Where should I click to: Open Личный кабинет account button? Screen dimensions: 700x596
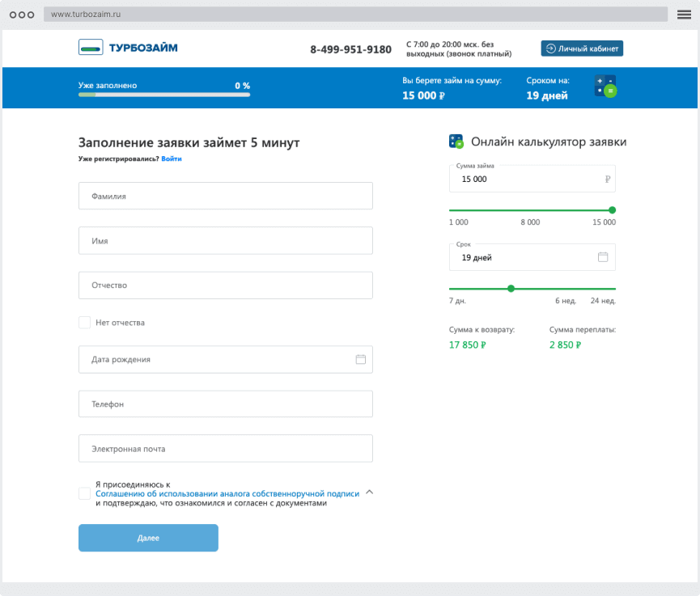click(582, 49)
